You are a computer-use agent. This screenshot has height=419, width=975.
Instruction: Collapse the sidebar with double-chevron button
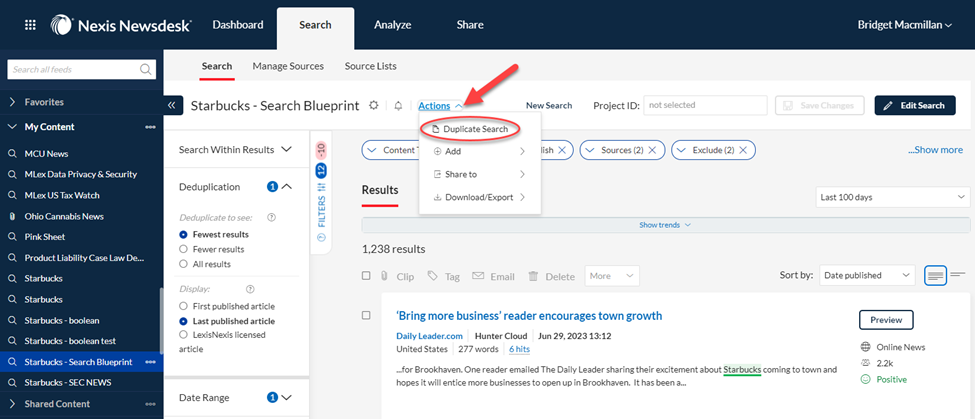tap(172, 106)
